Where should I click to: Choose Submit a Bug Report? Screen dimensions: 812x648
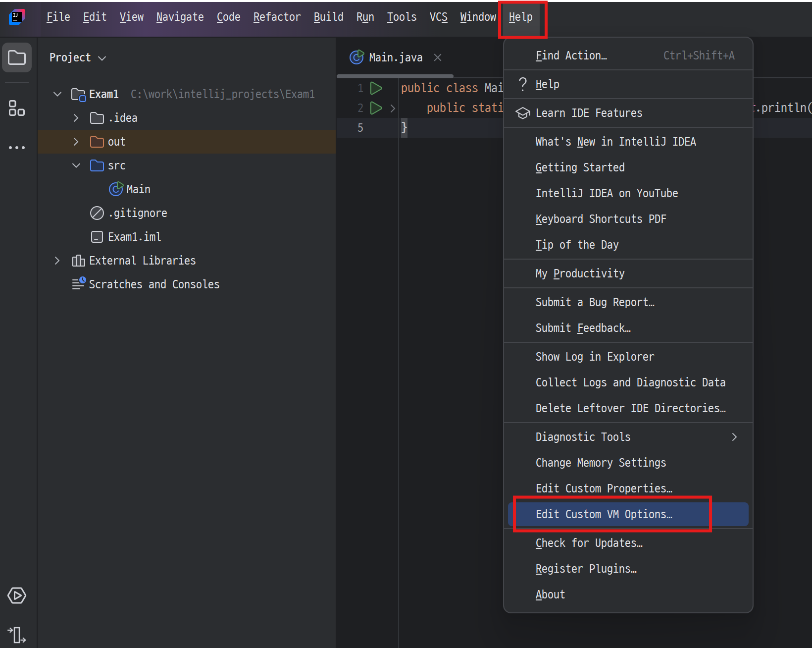628,302
